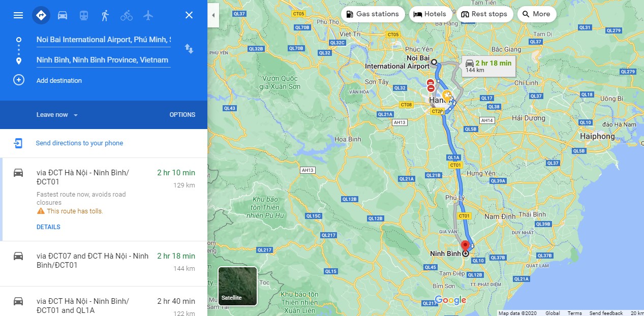Search for Rest stops

click(x=484, y=14)
